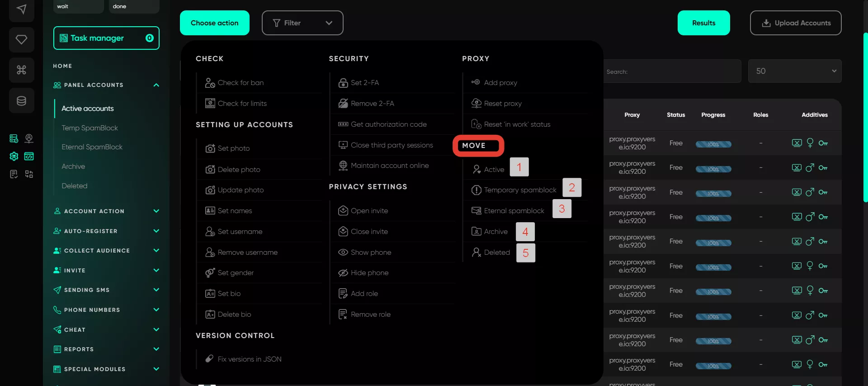This screenshot has width=868, height=386.
Task: Click the Remove 2-FA icon
Action: coord(343,104)
